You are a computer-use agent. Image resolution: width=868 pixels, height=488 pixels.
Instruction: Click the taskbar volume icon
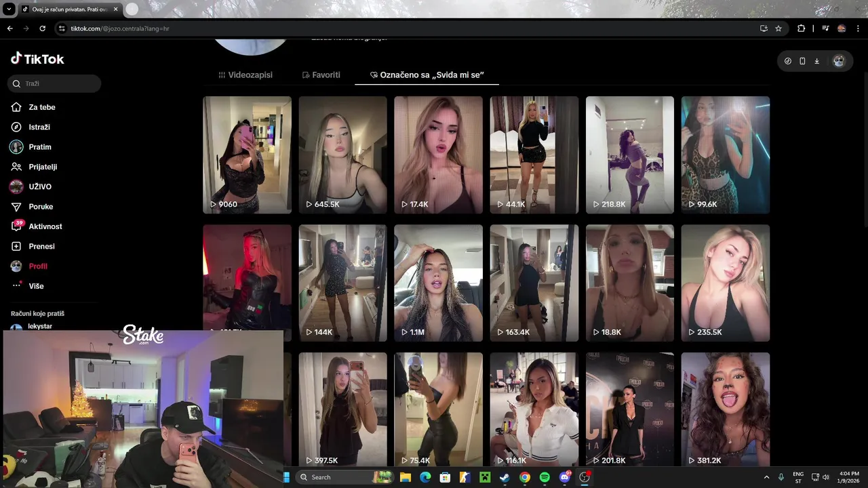tap(826, 477)
